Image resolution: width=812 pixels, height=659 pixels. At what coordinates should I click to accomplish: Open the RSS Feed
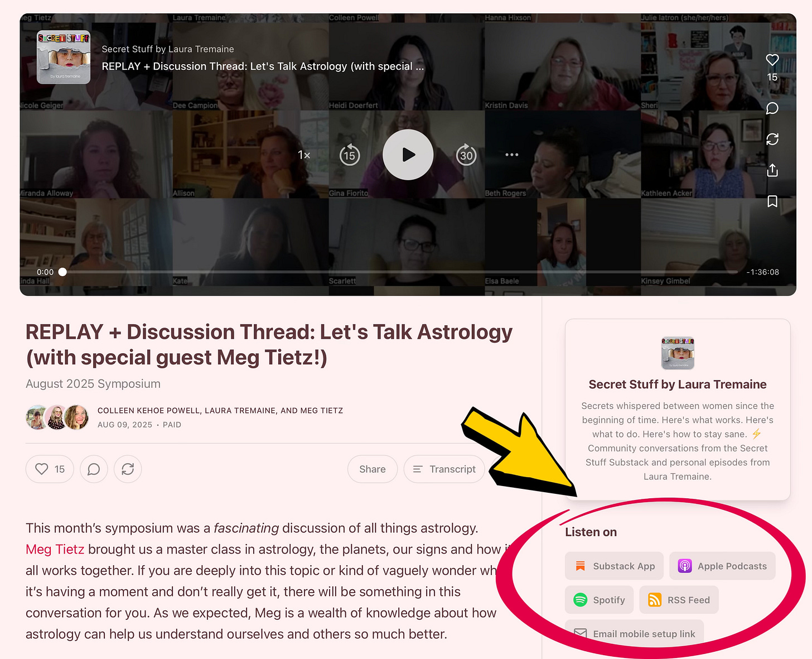click(x=679, y=600)
